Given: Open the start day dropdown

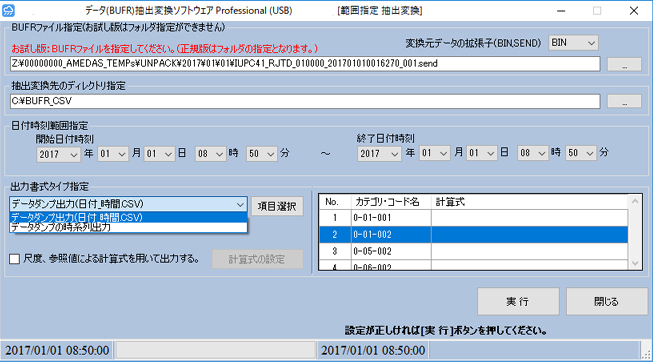Looking at the screenshot, I should point(160,154).
